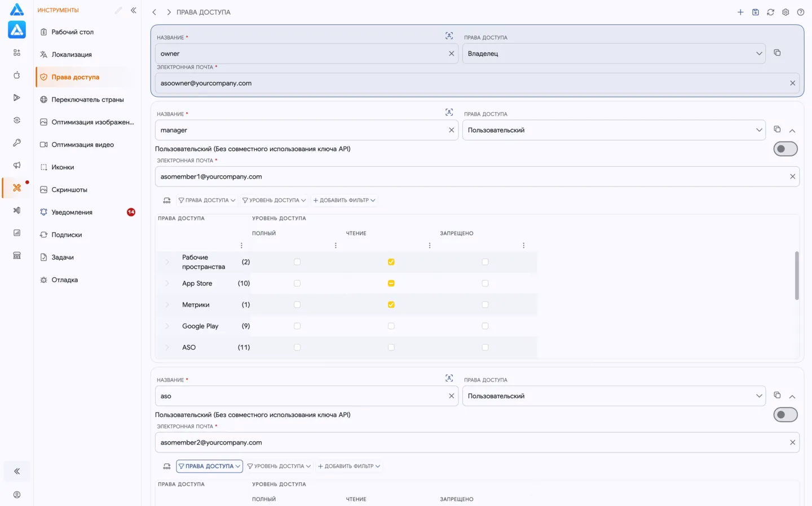This screenshot has height=506, width=812.
Task: Click Добавить фильтр in aso section
Action: coord(349,466)
